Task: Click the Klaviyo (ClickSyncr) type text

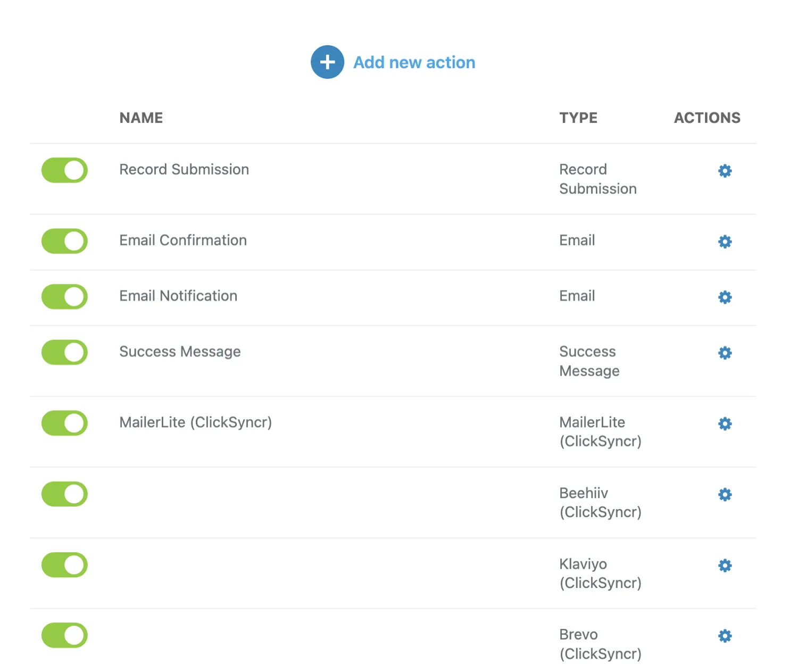Action: tap(600, 573)
